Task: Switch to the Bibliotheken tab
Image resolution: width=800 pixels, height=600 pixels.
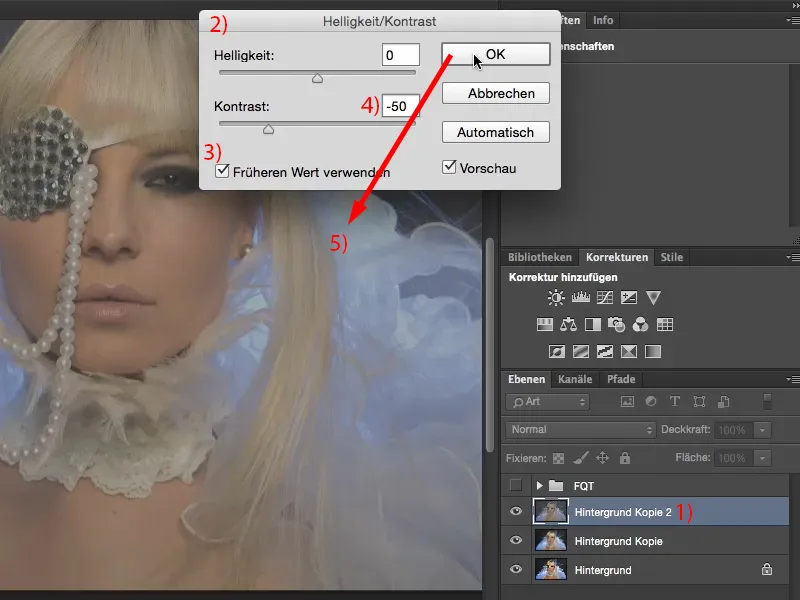Action: [x=540, y=257]
